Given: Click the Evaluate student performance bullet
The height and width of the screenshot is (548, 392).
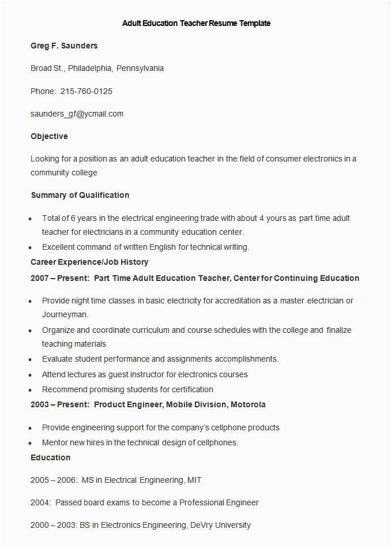Looking at the screenshot, I should [x=160, y=359].
